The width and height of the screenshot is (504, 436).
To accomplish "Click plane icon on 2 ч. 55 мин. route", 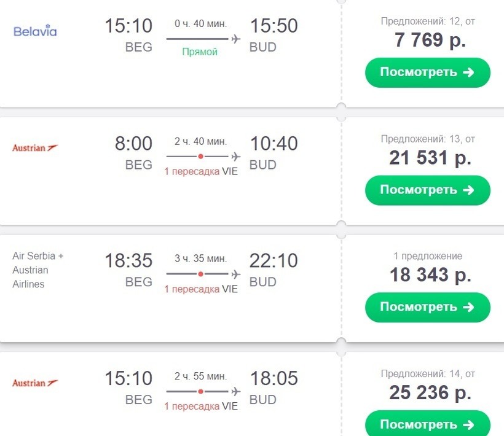I will (235, 391).
